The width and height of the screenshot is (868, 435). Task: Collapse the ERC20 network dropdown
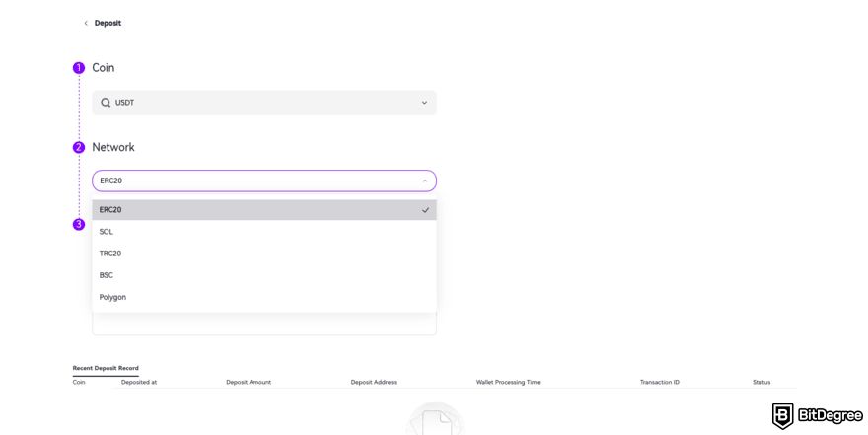(x=264, y=181)
